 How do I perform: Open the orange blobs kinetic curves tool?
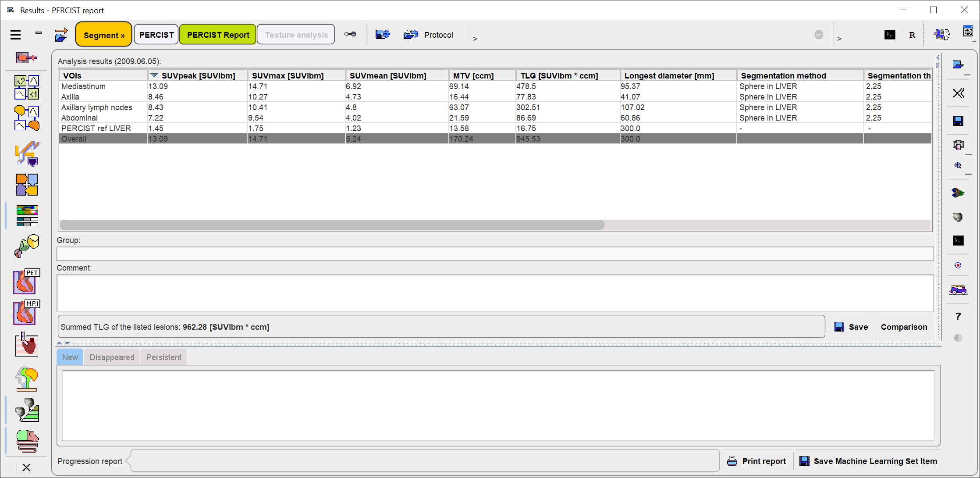click(27, 118)
